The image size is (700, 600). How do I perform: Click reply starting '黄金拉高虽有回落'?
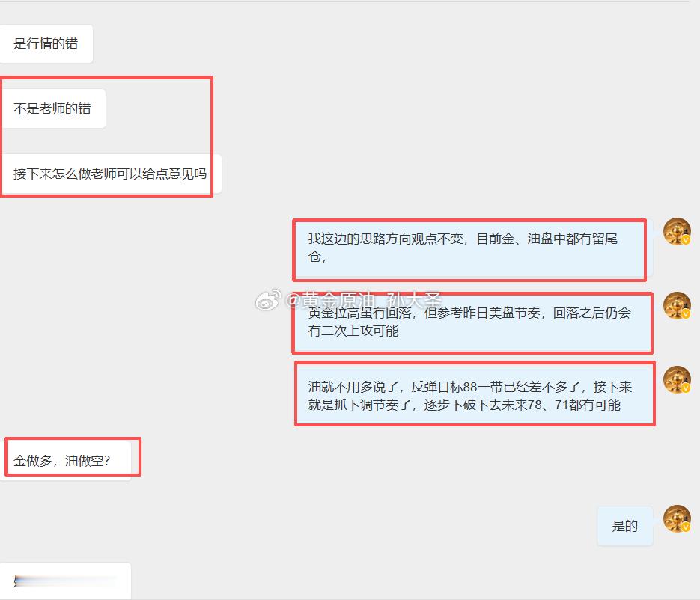coord(473,322)
